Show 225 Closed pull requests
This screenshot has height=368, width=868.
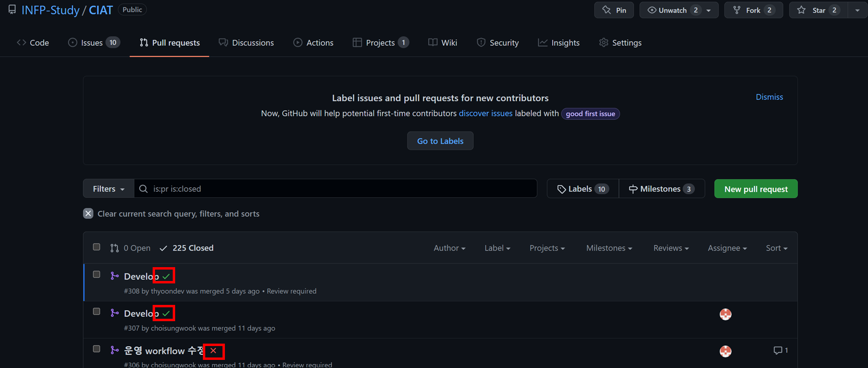[187, 248]
